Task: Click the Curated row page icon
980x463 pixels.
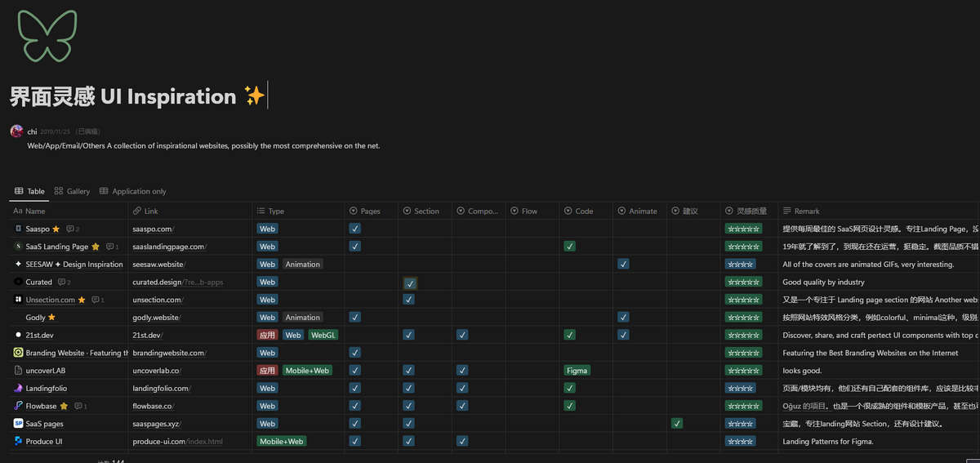Action: [x=18, y=282]
